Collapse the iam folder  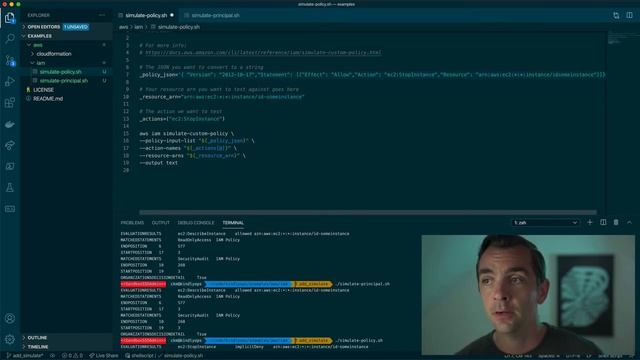pos(40,63)
